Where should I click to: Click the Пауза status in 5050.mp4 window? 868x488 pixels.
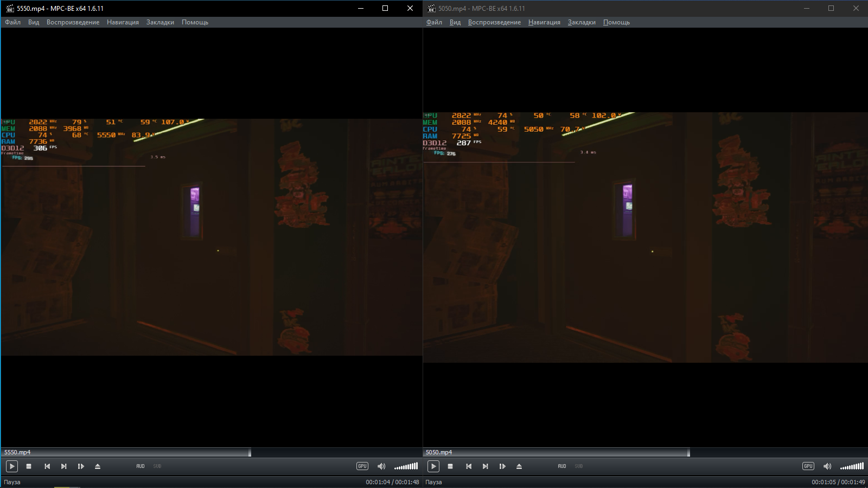tap(433, 482)
